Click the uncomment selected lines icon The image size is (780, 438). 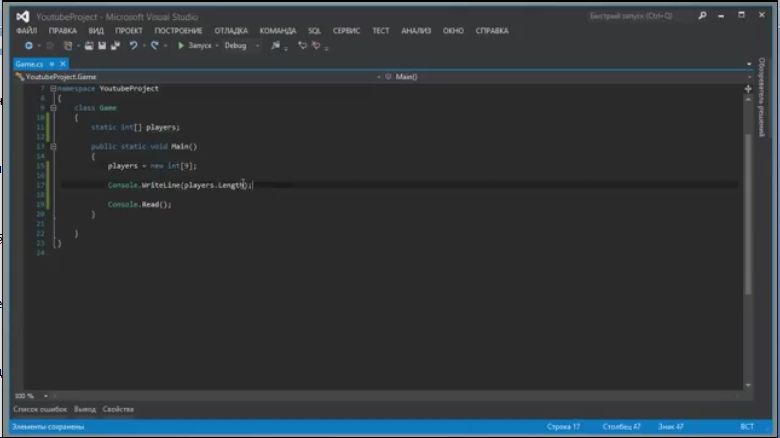click(316, 45)
